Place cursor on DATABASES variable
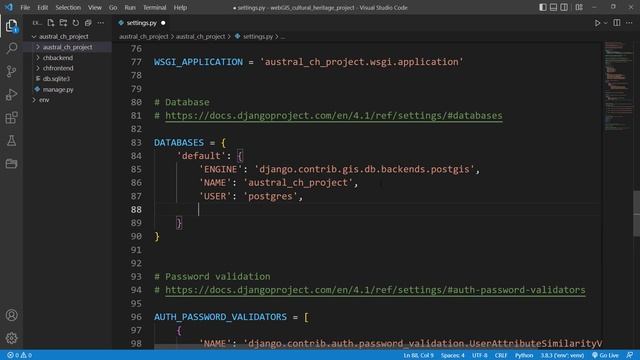The width and height of the screenshot is (640, 360). tap(178, 142)
